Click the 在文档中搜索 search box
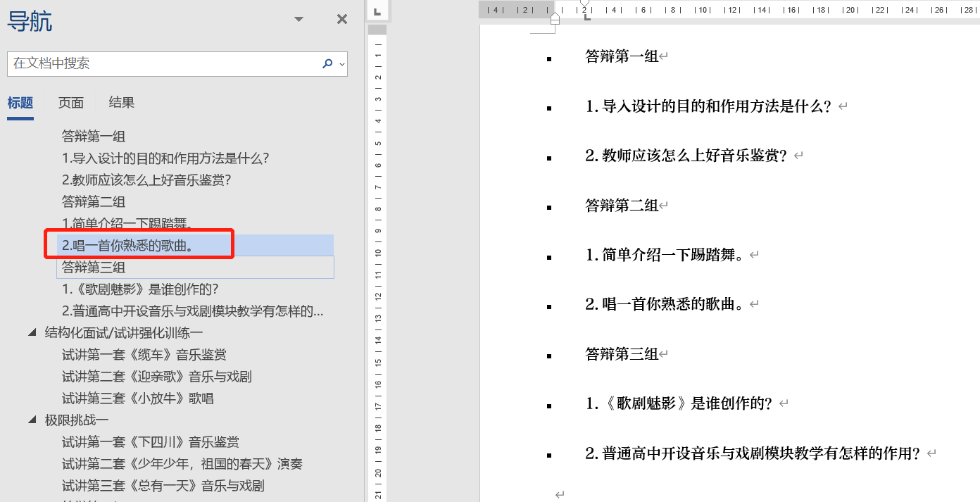 click(x=162, y=63)
